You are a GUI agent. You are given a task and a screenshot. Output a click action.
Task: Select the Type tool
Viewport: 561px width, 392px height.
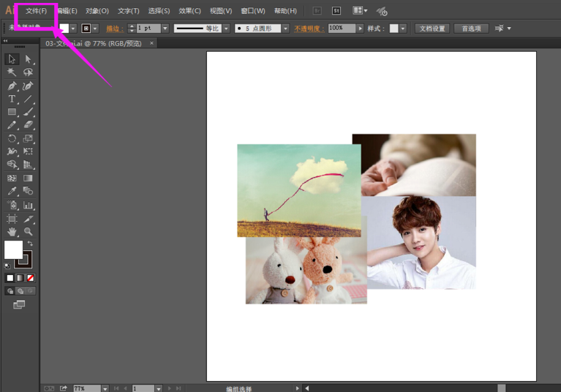[x=12, y=99]
